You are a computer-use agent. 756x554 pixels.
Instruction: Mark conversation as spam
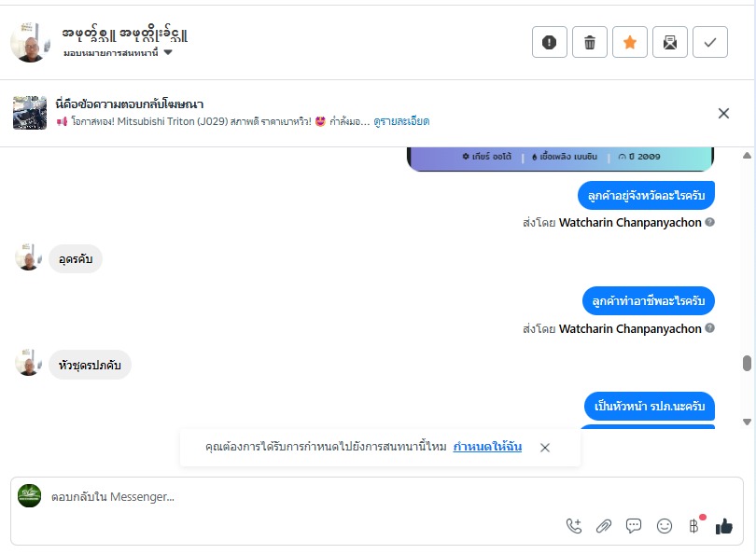point(550,42)
